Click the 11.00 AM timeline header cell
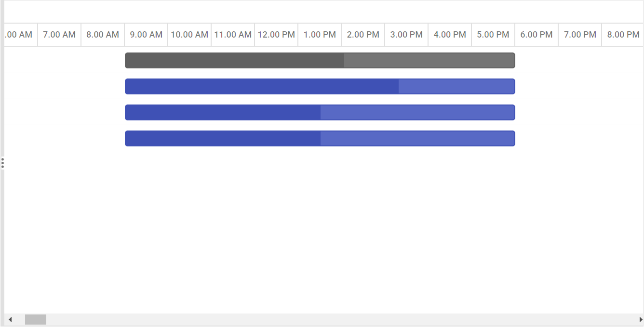This screenshot has width=644, height=327. 233,35
